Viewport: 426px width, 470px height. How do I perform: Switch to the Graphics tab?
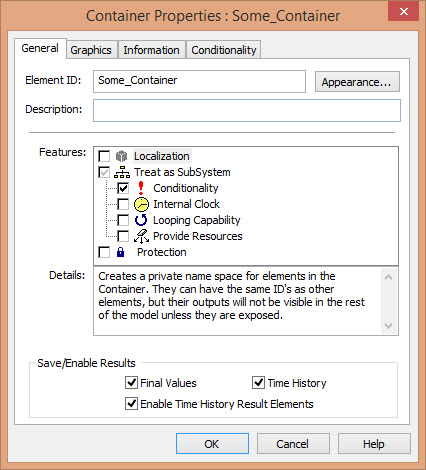tap(91, 50)
